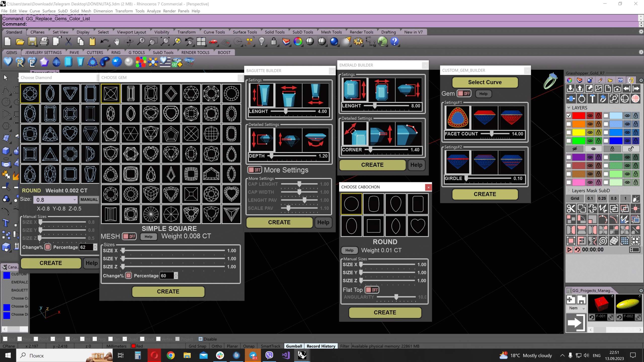The height and width of the screenshot is (362, 644).
Task: Switch to the PAVE toolbar tab
Action: tap(74, 53)
